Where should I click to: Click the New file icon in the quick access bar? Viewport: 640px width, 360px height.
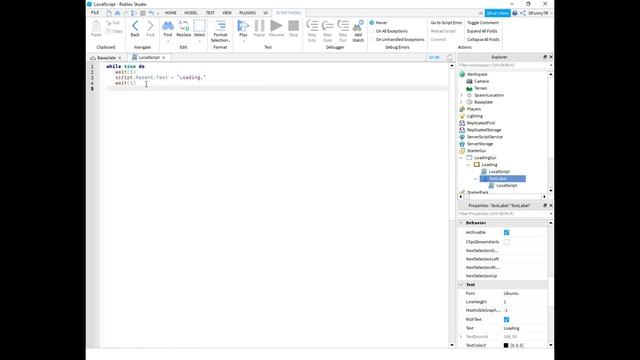click(x=109, y=13)
